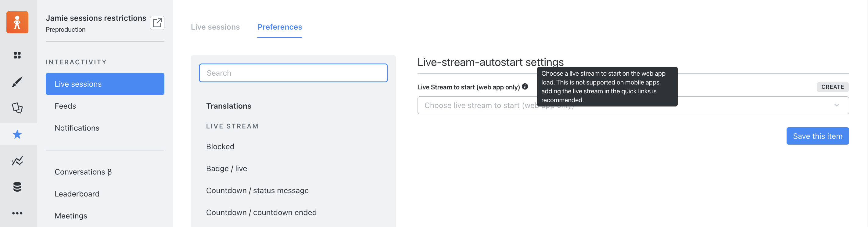The height and width of the screenshot is (227, 868).
Task: Switch to the Live sessions tab
Action: click(x=215, y=27)
